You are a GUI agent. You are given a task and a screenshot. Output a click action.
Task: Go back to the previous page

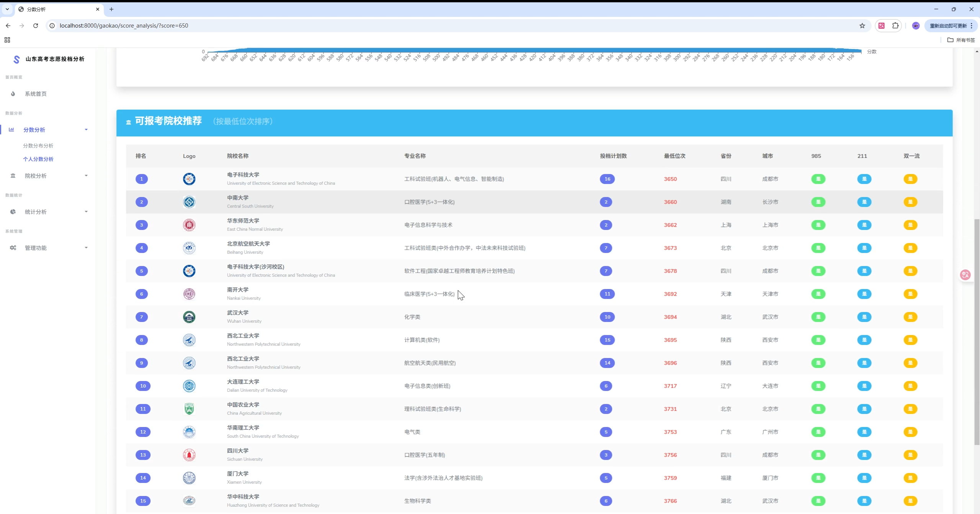[8, 26]
